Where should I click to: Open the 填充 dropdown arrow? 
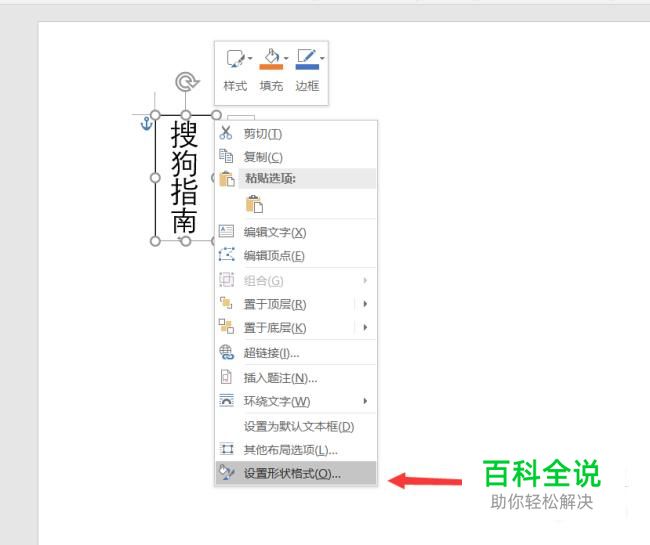(286, 58)
